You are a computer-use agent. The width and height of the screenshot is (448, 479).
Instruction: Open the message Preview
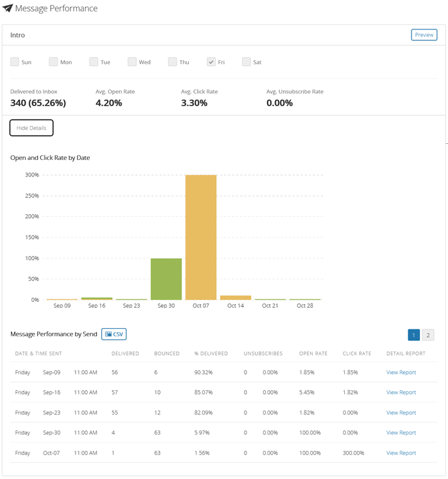click(x=424, y=35)
